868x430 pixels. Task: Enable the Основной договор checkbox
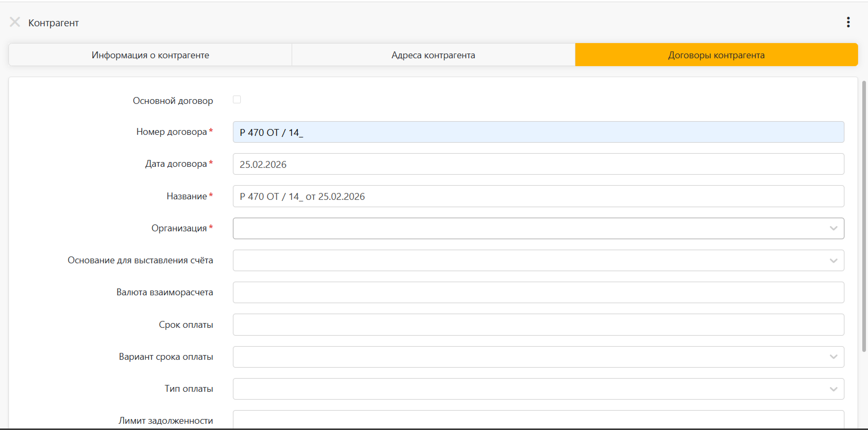pyautogui.click(x=237, y=100)
